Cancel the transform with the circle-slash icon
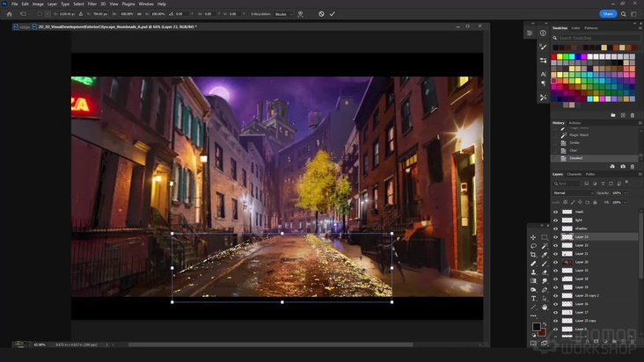644x362 pixels. (x=321, y=14)
